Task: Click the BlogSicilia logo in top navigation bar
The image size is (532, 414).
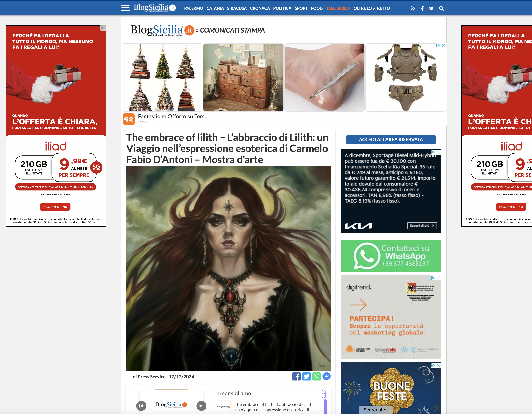Action: click(x=155, y=8)
